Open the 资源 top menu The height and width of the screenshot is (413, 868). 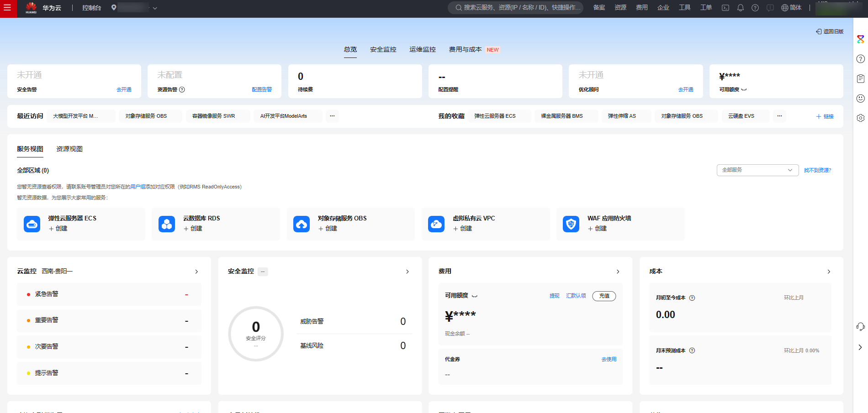(x=620, y=8)
